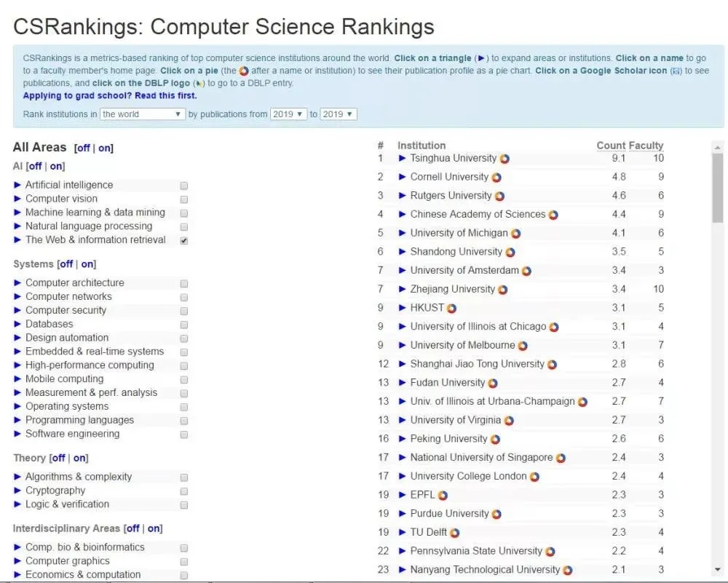Click Urbana-Champaign pie chart icon

pos(582,402)
